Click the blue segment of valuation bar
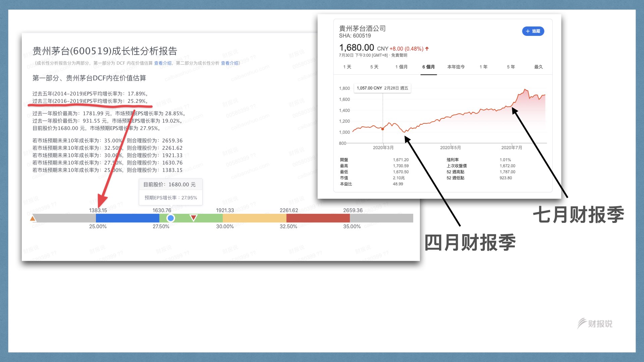Screen dimensions: 644x362 pyautogui.click(x=127, y=218)
